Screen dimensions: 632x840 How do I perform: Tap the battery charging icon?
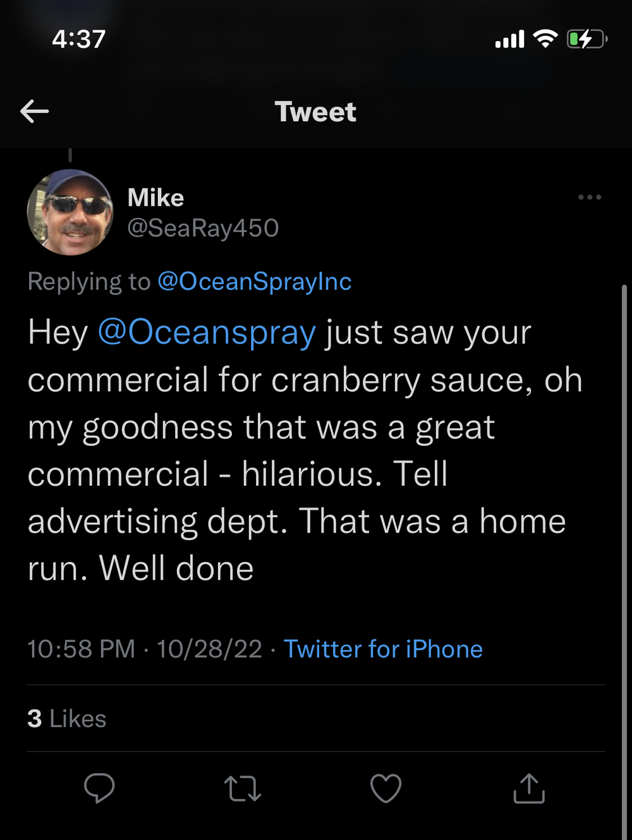tap(586, 39)
